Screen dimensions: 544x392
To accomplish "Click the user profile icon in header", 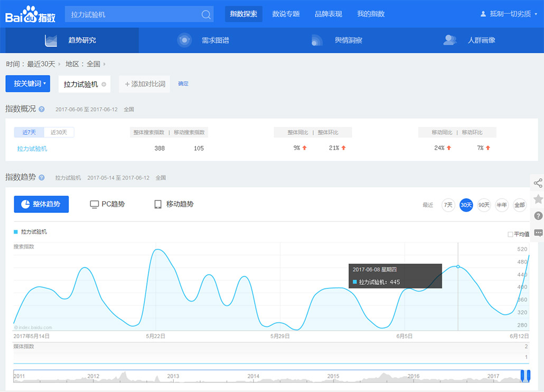I will (483, 14).
